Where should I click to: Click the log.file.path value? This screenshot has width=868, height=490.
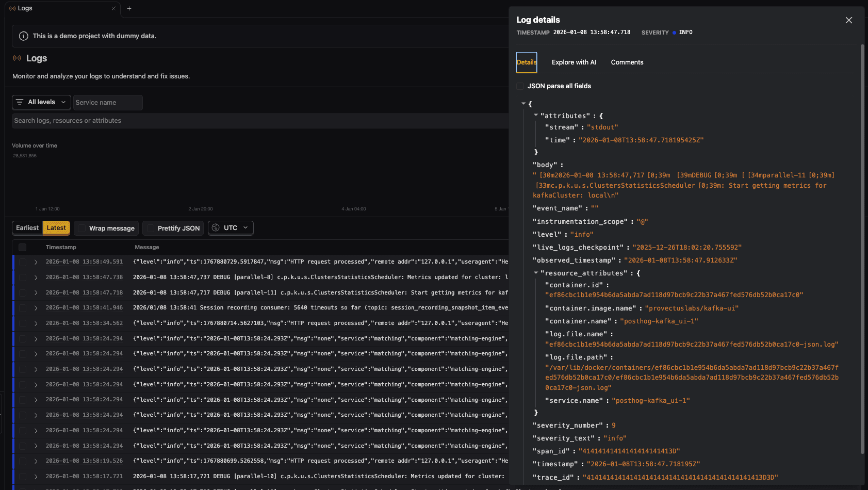(x=692, y=378)
